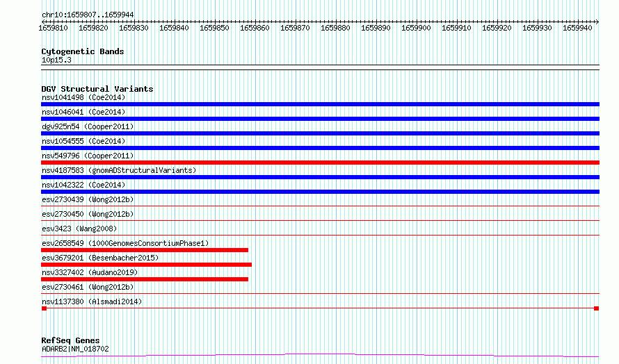Open the RefSeq Genes track title

pos(71,341)
